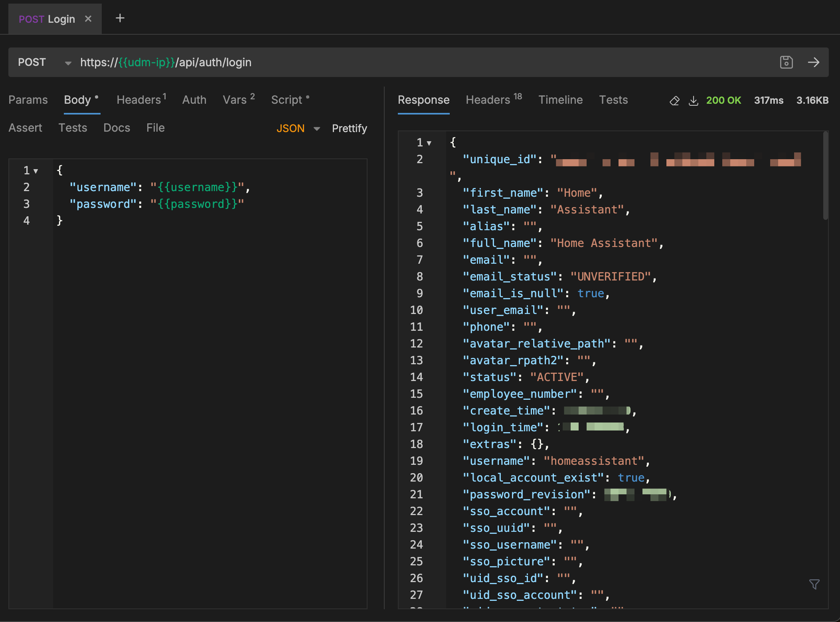840x622 pixels.
Task: Click the clear response eraser icon
Action: pyautogui.click(x=674, y=101)
